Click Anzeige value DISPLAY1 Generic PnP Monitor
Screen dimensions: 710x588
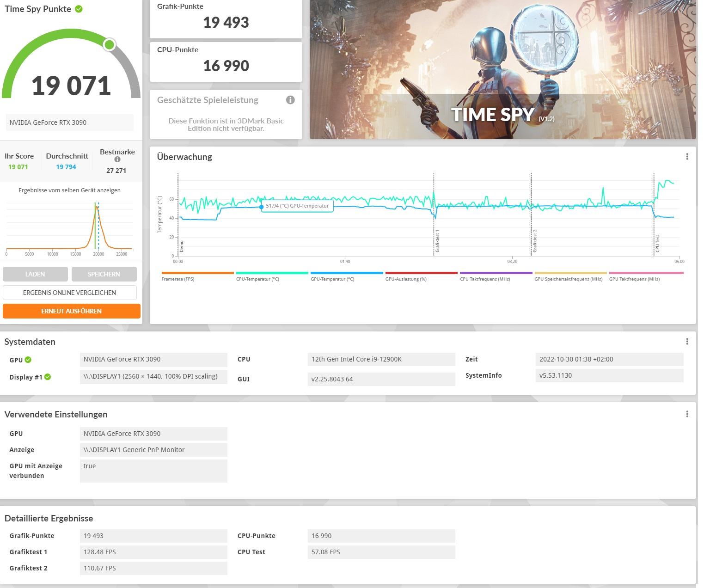pyautogui.click(x=153, y=450)
